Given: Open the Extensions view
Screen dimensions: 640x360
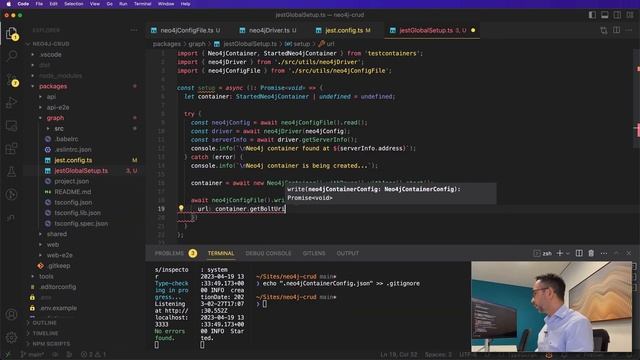Looking at the screenshot, I should pos(11,149).
